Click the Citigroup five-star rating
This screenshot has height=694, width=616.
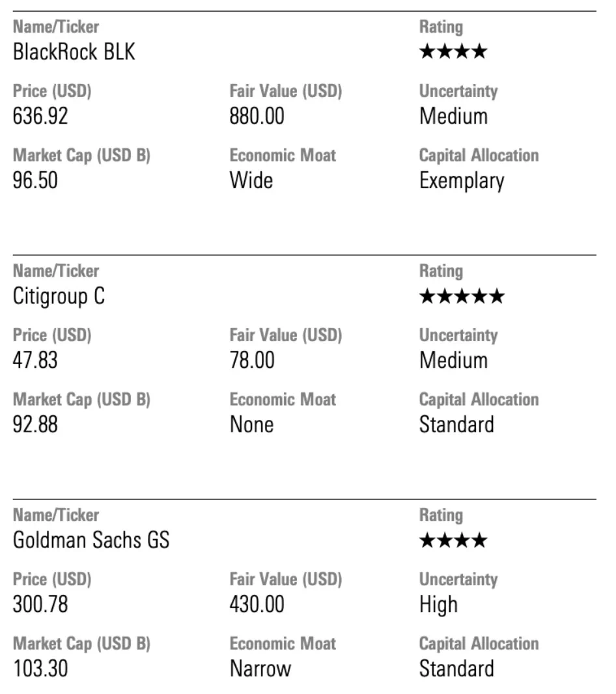[462, 296]
